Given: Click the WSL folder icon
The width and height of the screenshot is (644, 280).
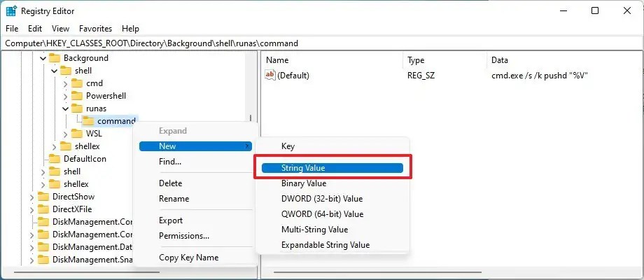Looking at the screenshot, I should click(77, 134).
